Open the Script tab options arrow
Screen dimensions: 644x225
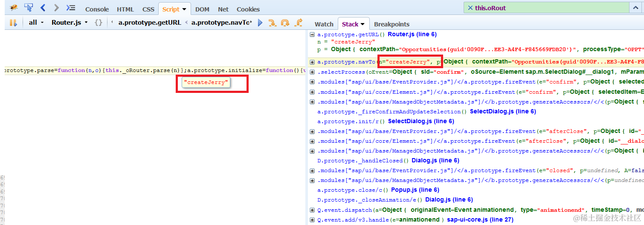coord(184,9)
